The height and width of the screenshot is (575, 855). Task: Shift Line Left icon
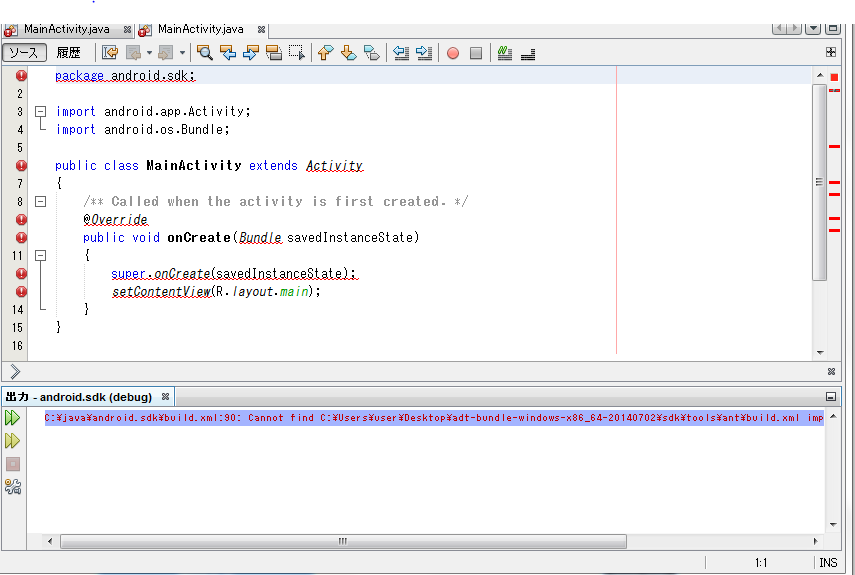click(x=401, y=53)
